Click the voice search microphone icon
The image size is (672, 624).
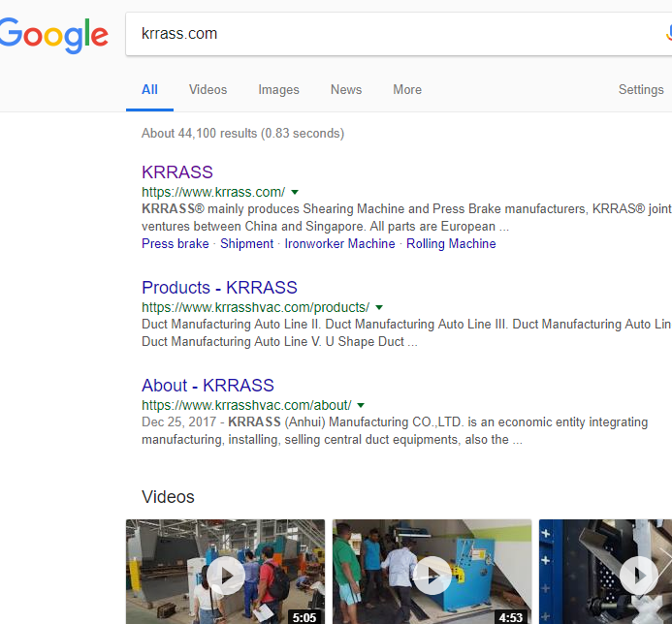point(668,33)
